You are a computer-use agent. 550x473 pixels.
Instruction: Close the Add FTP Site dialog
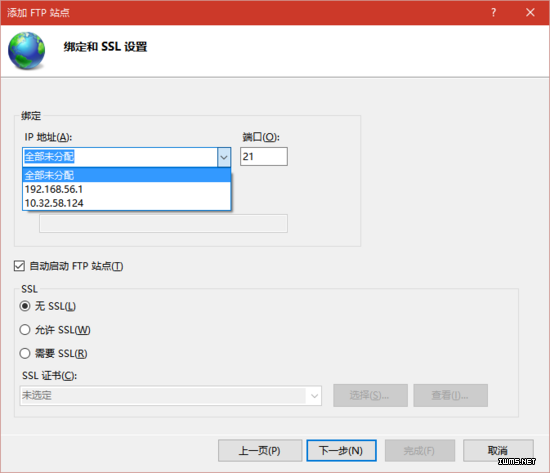[x=530, y=13]
